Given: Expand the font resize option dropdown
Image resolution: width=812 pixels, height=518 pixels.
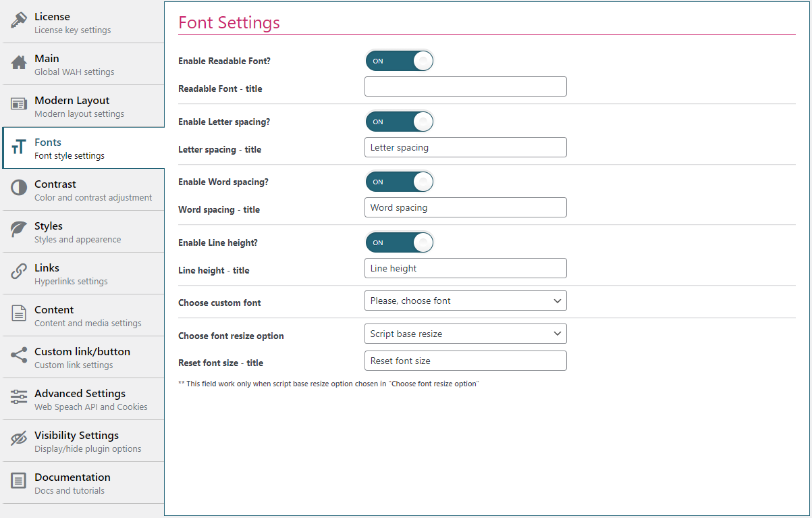Looking at the screenshot, I should 466,334.
